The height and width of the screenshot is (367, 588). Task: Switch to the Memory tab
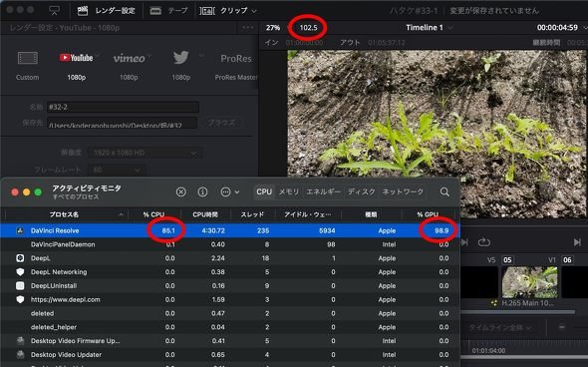tap(289, 191)
